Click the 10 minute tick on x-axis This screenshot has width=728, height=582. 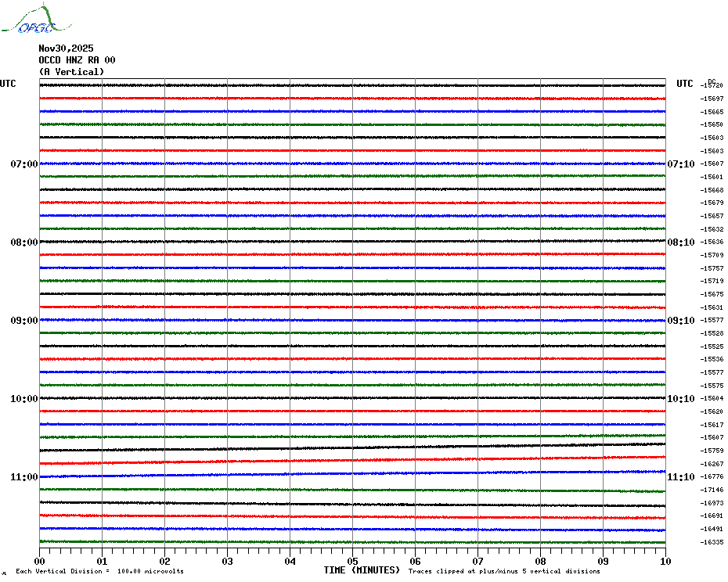click(665, 561)
